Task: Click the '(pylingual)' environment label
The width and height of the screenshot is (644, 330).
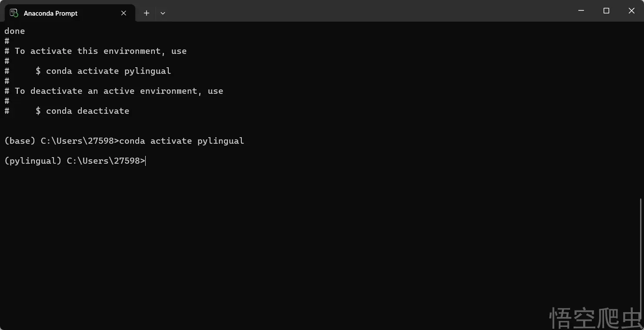Action: 33,161
